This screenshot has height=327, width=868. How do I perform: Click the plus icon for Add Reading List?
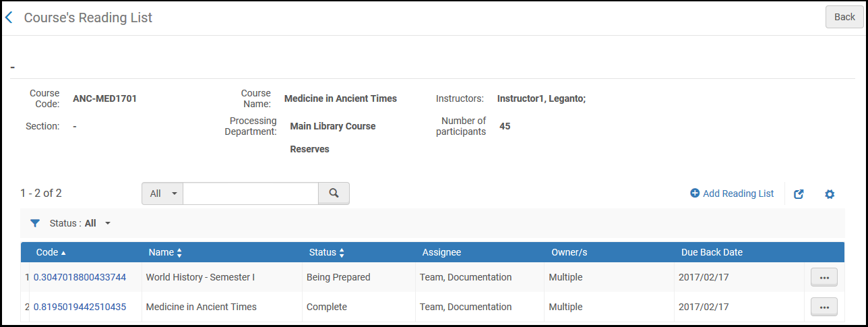(695, 194)
